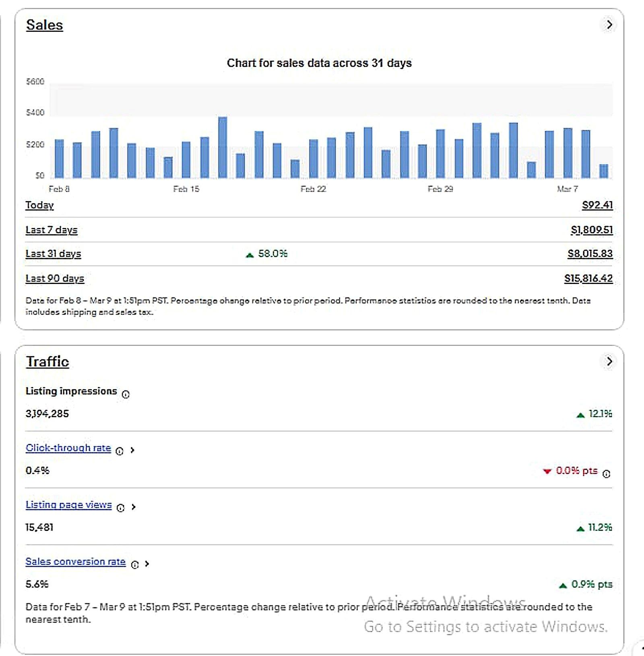The width and height of the screenshot is (644, 656).
Task: Click the $8,015.83 sales amount
Action: point(590,254)
